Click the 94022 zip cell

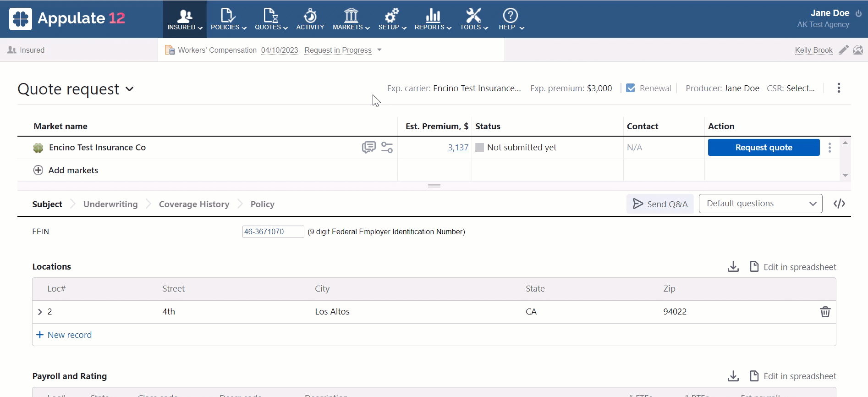(675, 312)
